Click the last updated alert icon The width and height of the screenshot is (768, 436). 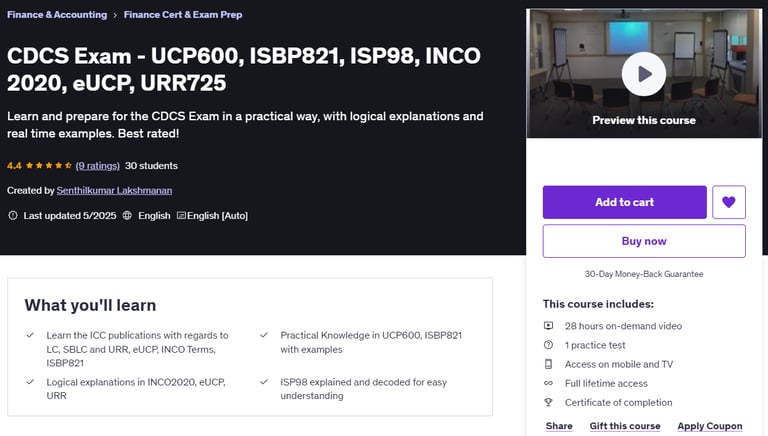pos(13,216)
